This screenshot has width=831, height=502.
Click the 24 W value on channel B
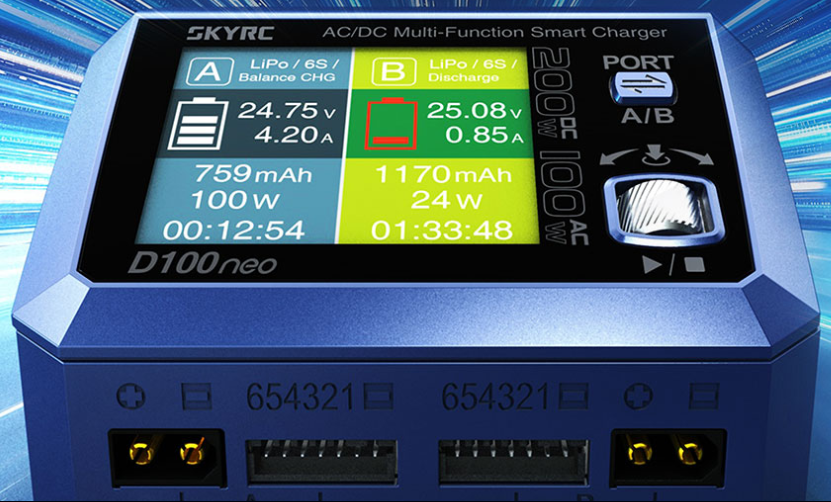click(446, 200)
